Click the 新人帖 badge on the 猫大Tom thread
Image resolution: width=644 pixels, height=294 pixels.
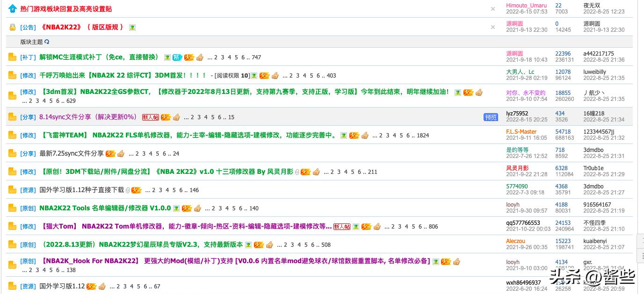click(x=342, y=227)
